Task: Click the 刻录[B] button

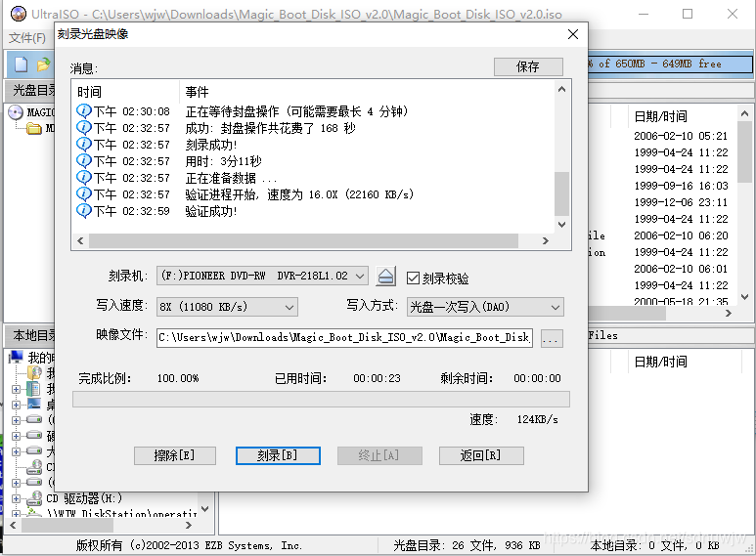Action: [278, 455]
